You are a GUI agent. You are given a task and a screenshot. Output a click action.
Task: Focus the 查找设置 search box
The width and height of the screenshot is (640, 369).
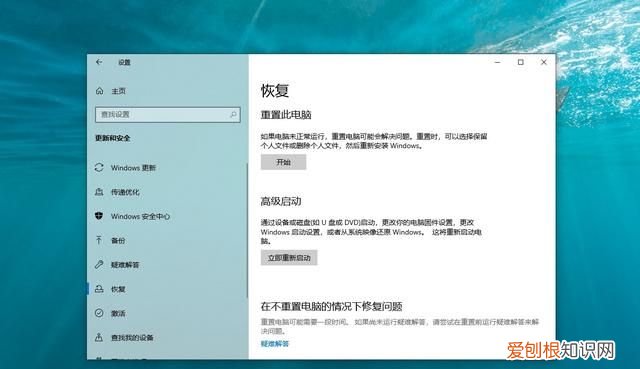[x=168, y=115]
